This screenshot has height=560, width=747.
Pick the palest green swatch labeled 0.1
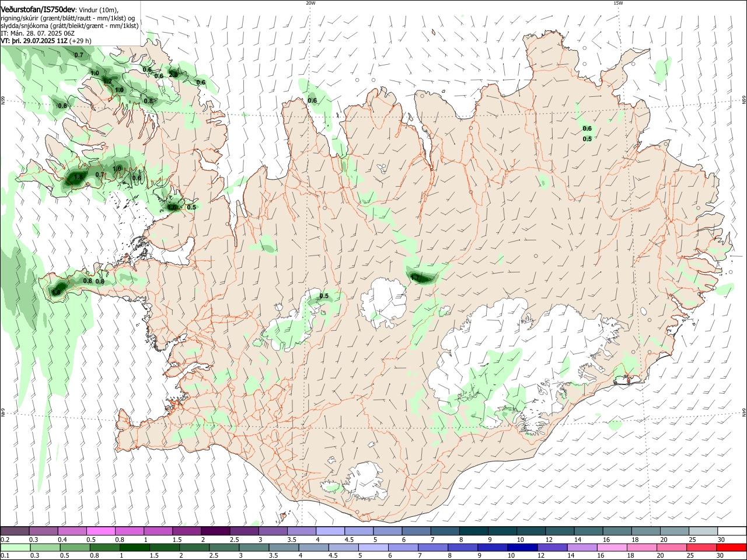tap(16, 547)
